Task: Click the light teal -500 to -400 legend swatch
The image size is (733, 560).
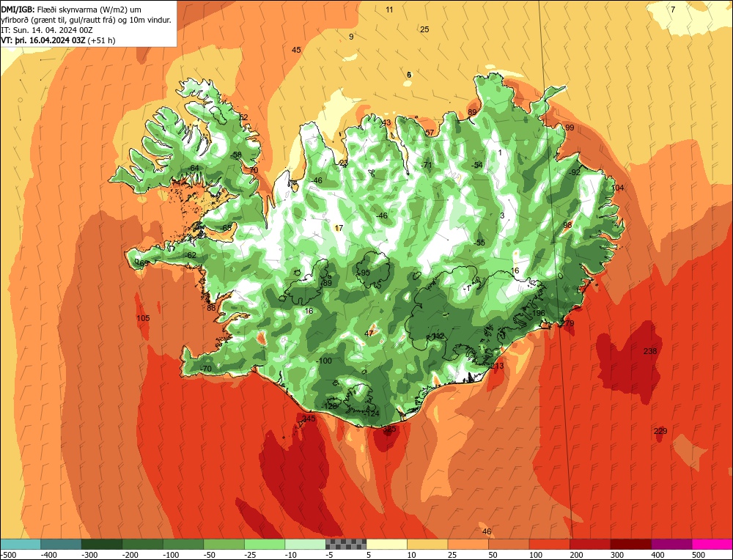Action: point(21,544)
